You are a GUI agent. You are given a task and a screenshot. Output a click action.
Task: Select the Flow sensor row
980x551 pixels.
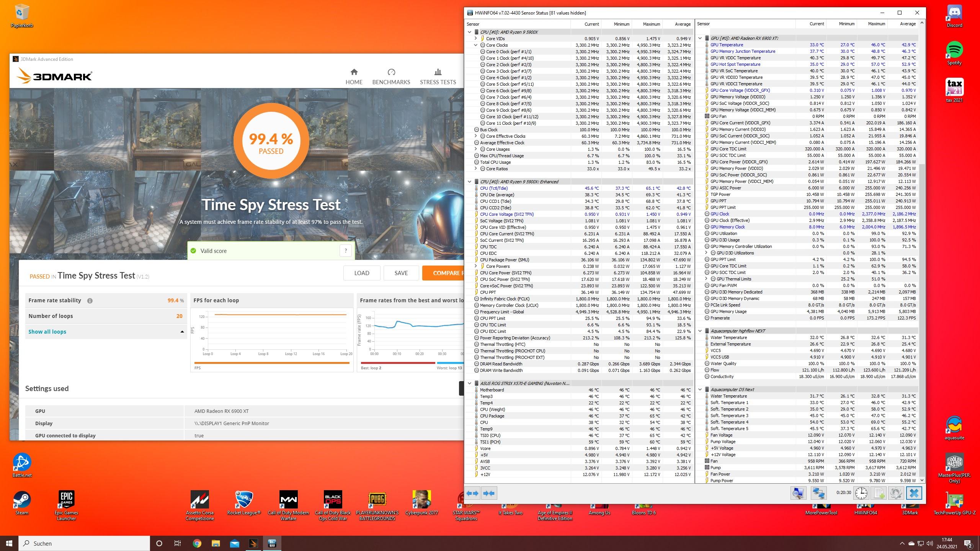click(807, 370)
